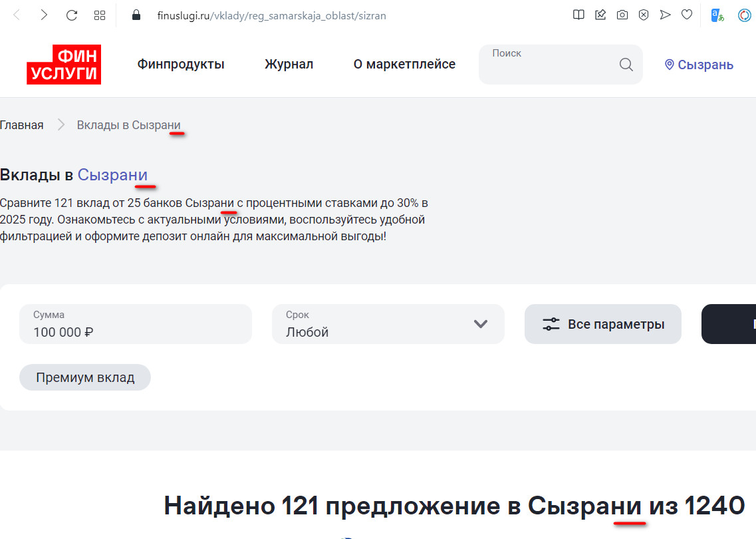Click the Сумма amount input field
The image size is (756, 539).
(135, 324)
